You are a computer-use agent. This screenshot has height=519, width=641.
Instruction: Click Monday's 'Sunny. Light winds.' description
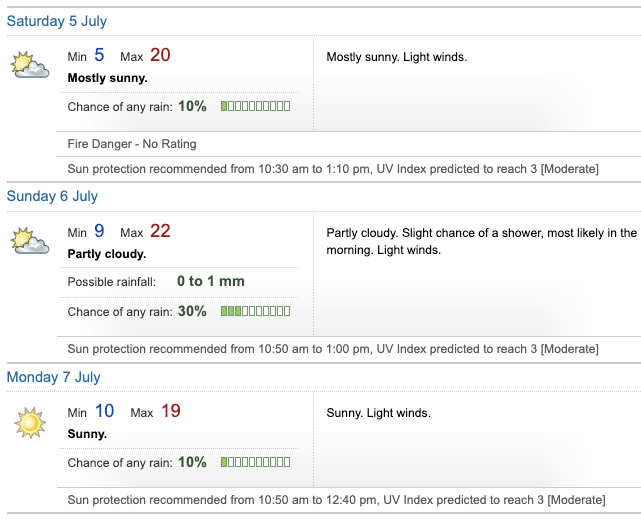point(378,413)
